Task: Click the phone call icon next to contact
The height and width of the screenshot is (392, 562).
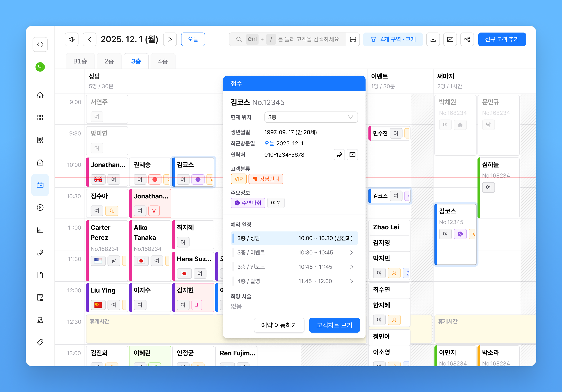Action: tap(339, 154)
